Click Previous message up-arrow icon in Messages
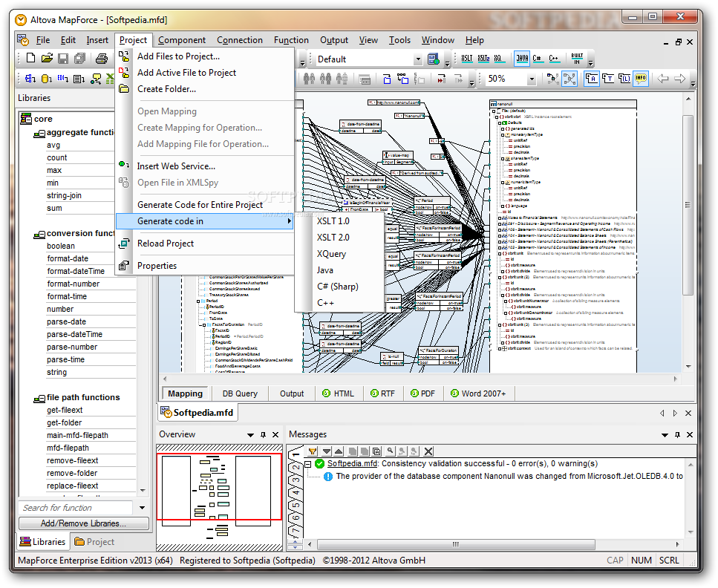 (x=339, y=451)
